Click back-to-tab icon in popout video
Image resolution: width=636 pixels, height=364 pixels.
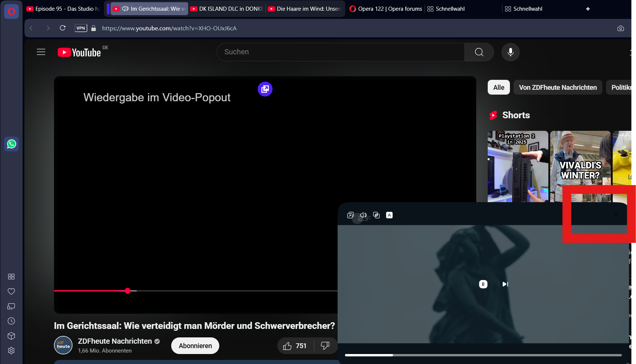(x=351, y=215)
